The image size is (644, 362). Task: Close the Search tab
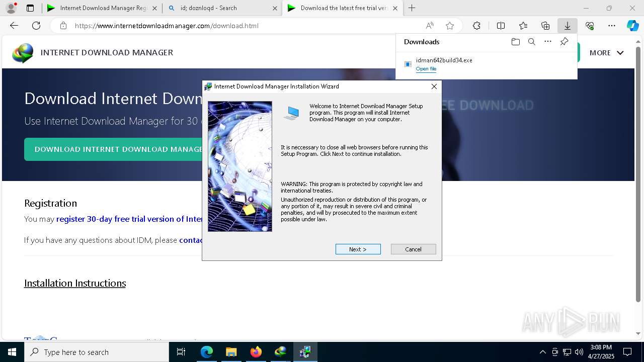click(275, 8)
